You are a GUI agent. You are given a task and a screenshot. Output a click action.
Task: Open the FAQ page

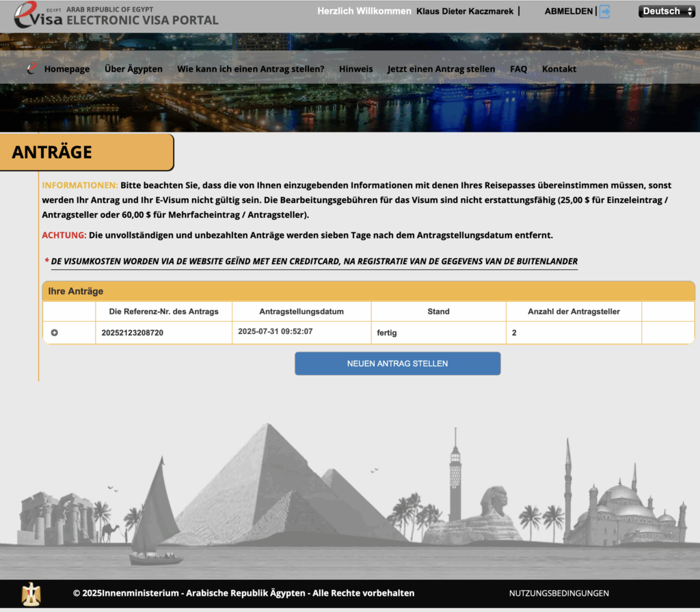point(518,69)
